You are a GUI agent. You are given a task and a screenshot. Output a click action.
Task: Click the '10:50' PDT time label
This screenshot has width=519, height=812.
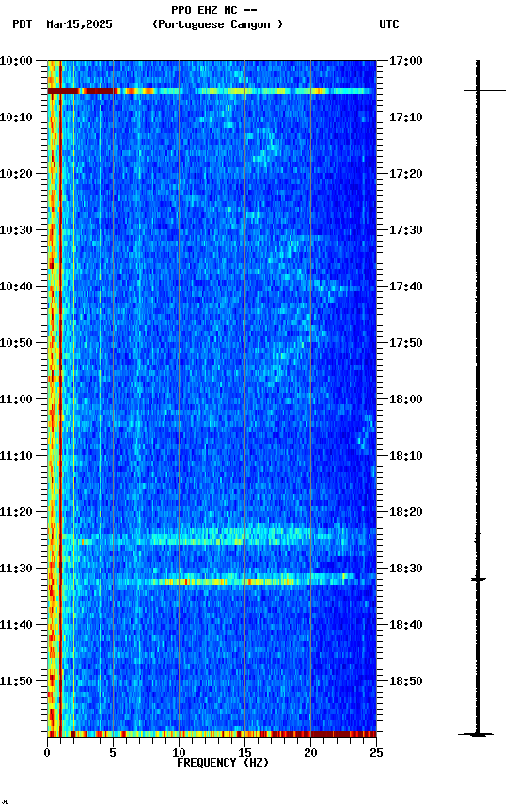[16, 343]
